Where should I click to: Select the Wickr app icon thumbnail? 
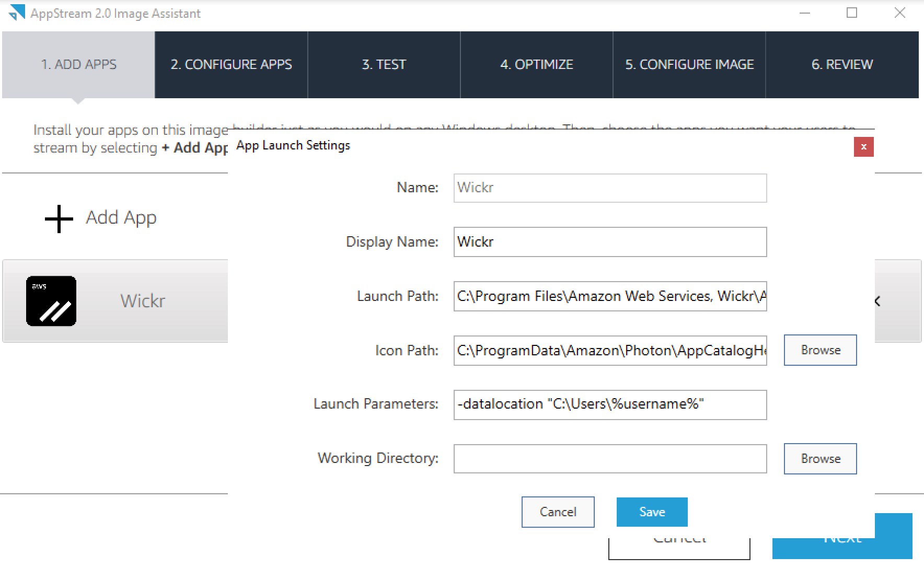(51, 301)
